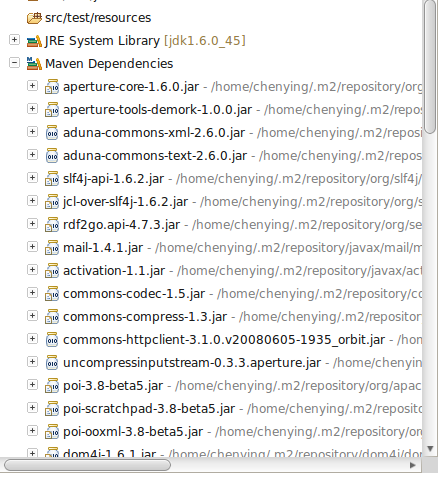The height and width of the screenshot is (478, 442).
Task: Click the aperture-core-1.6.0.jar jar icon
Action: (52, 87)
